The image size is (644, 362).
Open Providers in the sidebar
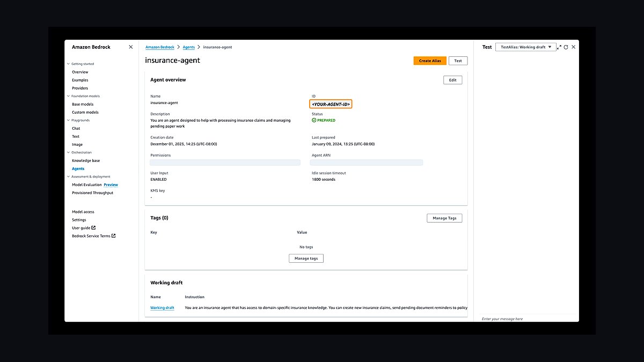(80, 88)
